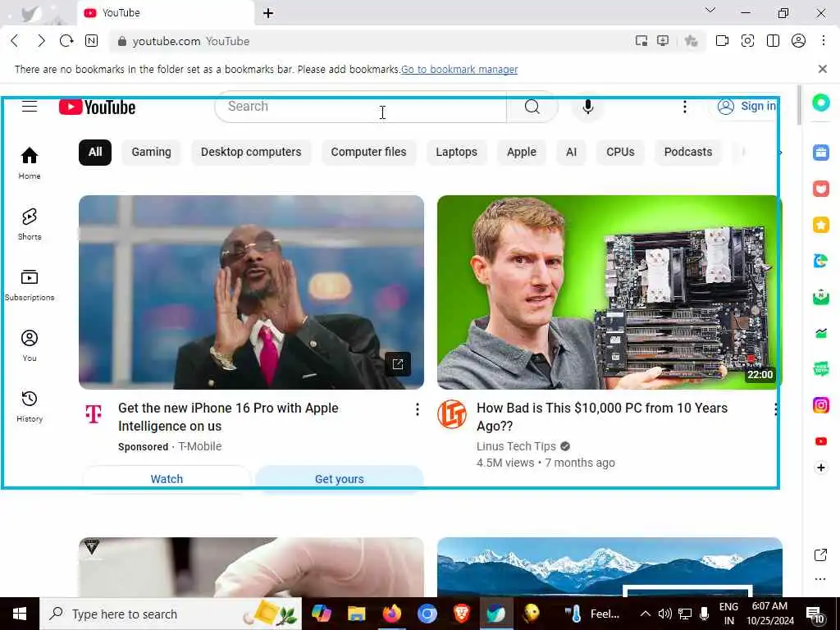
Task: Open the green stock chart sidebar icon
Action: pyautogui.click(x=820, y=333)
